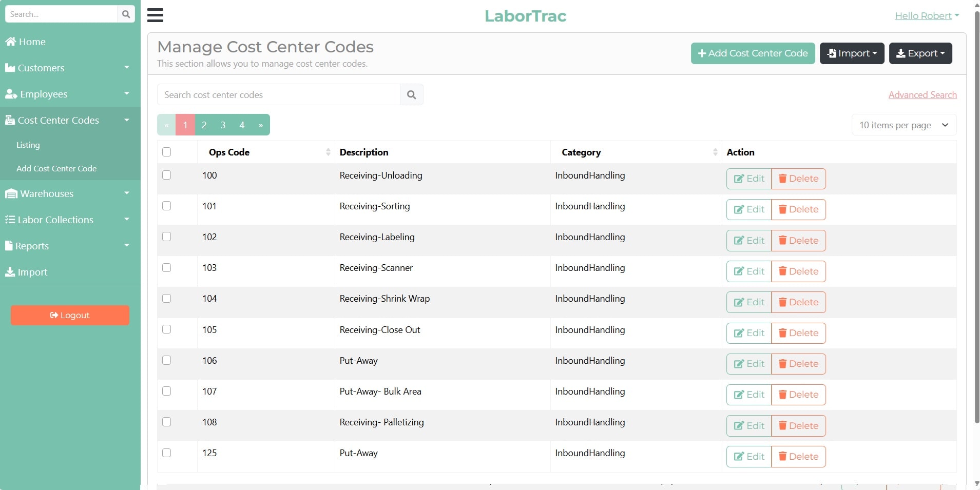980x490 pixels.
Task: Go to next page with » arrow
Action: click(261, 125)
